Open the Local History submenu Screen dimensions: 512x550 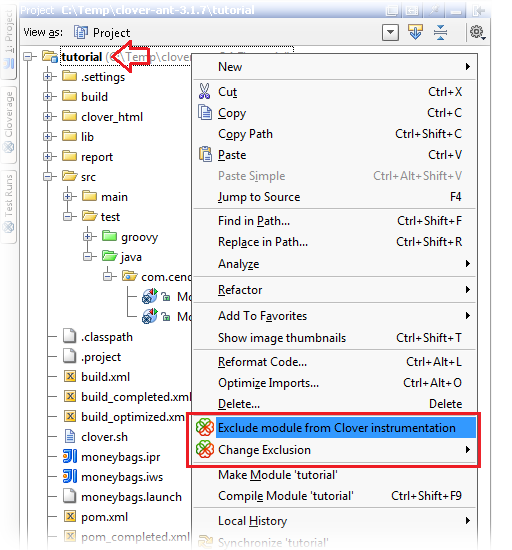pos(335,521)
